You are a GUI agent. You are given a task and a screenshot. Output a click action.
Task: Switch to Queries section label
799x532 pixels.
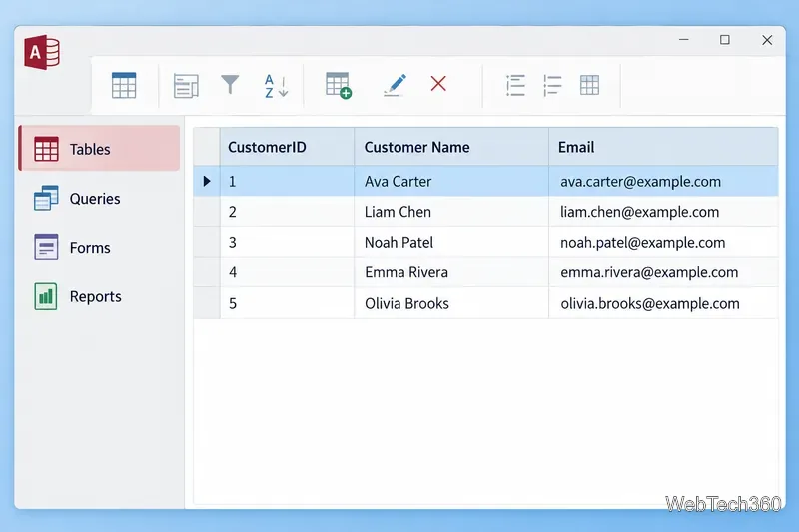click(95, 199)
